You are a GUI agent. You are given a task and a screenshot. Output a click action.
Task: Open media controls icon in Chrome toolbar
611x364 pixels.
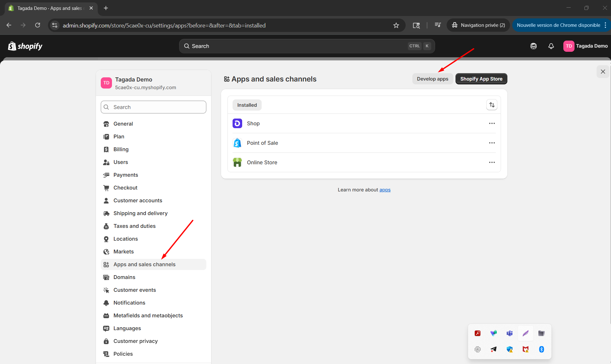pos(438,25)
